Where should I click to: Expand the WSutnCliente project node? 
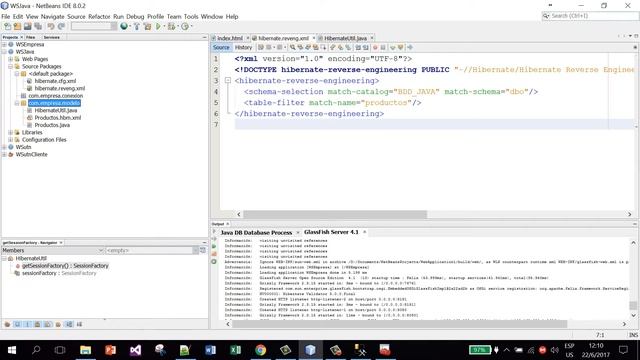pos(4,155)
